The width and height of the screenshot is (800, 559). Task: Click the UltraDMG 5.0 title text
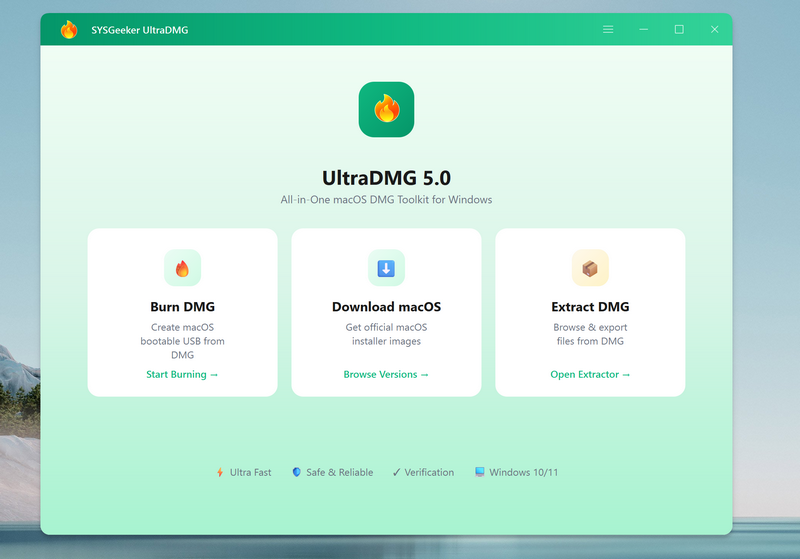386,178
